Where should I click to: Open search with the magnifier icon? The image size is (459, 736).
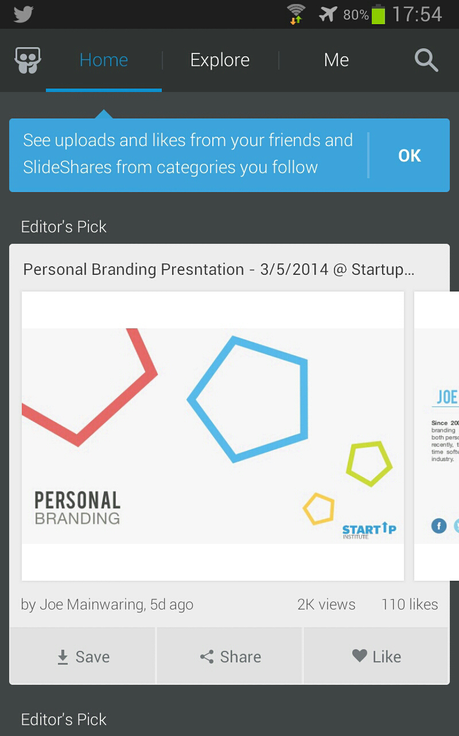pos(426,60)
